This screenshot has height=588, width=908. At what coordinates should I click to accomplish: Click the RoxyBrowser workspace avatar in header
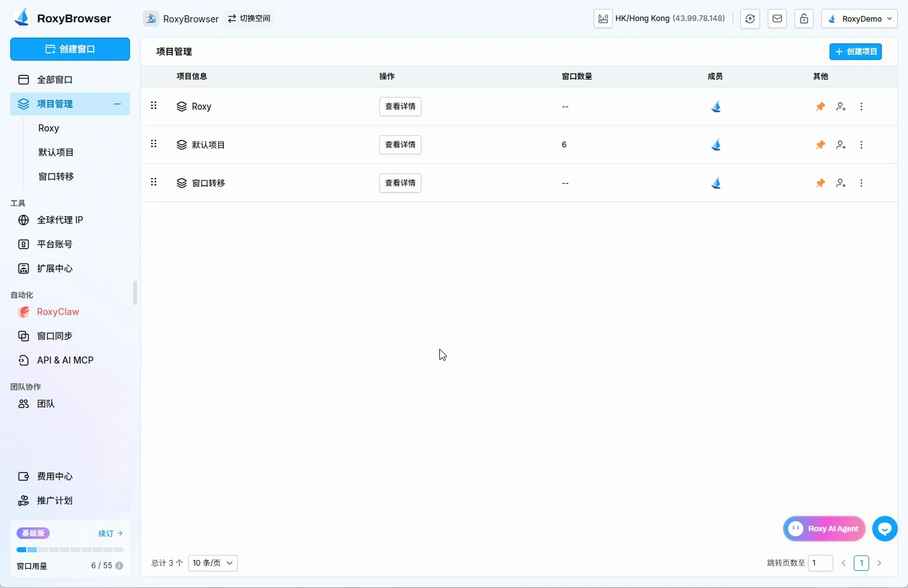coord(151,18)
